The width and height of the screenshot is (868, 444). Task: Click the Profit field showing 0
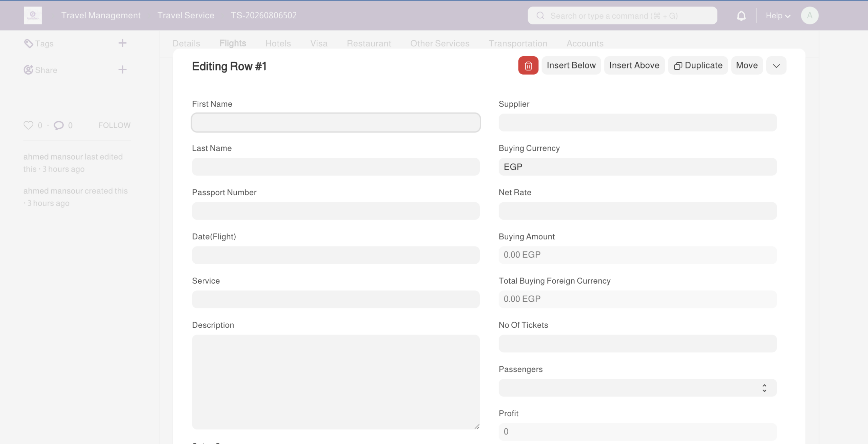click(x=637, y=432)
